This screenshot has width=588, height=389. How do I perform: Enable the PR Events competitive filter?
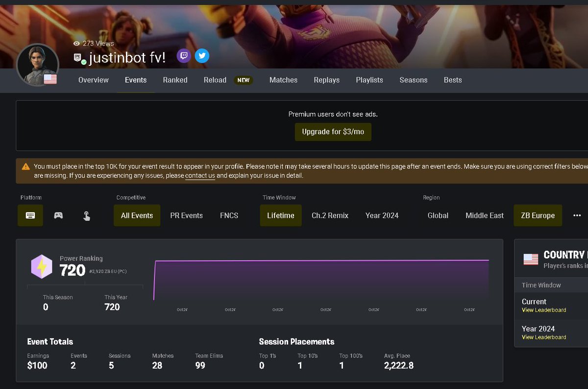pos(186,215)
